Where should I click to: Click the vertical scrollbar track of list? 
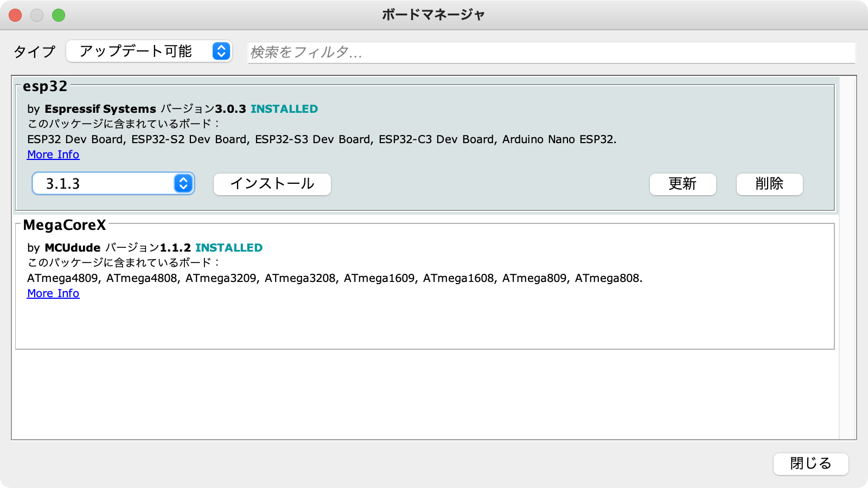point(847,258)
